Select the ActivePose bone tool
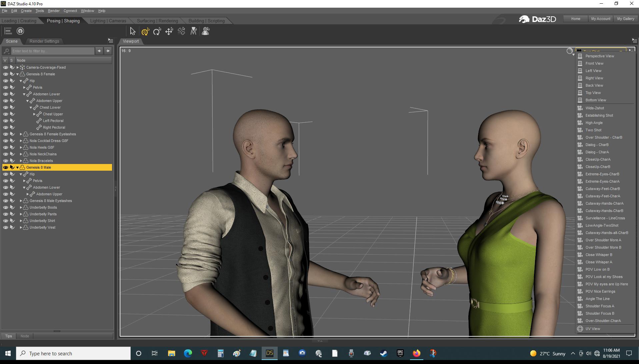 coord(181,31)
